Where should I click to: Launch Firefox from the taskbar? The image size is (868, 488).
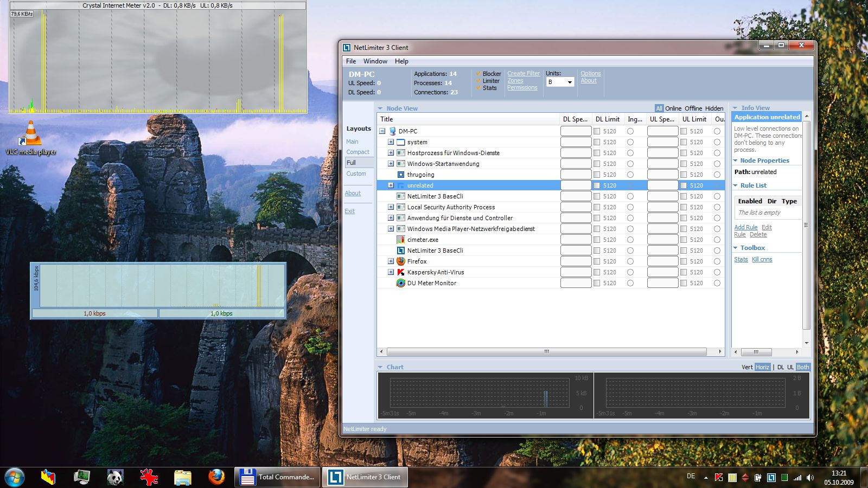(x=216, y=477)
